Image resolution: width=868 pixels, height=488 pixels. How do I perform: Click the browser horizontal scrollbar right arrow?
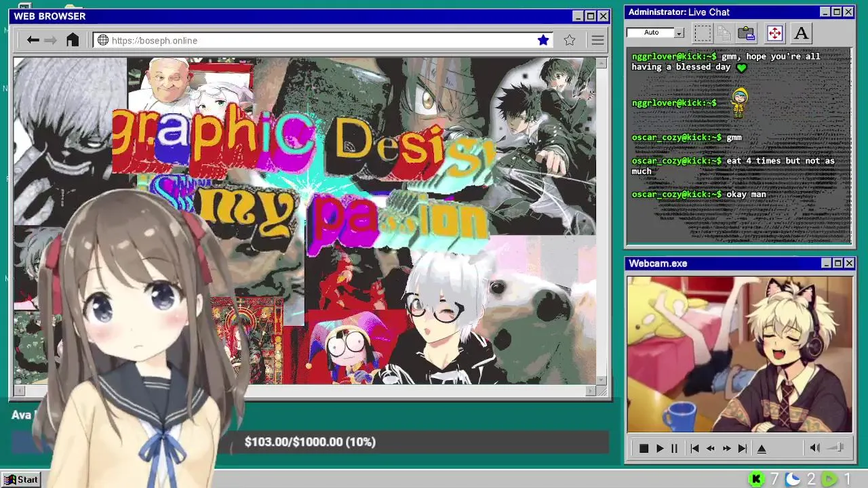(591, 390)
